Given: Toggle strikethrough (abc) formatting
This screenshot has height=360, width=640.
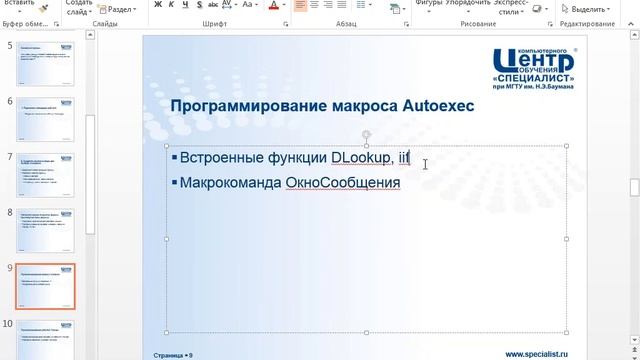Looking at the screenshot, I should (213, 5).
